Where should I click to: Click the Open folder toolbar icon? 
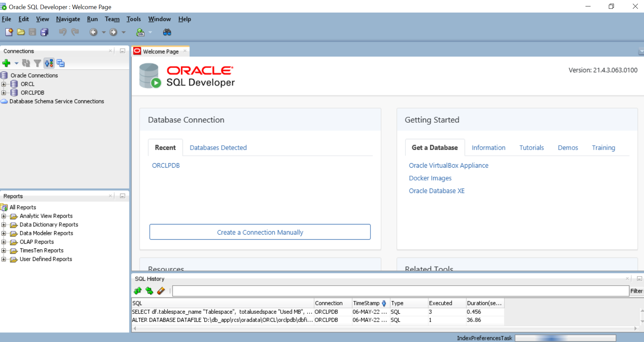pos(21,32)
